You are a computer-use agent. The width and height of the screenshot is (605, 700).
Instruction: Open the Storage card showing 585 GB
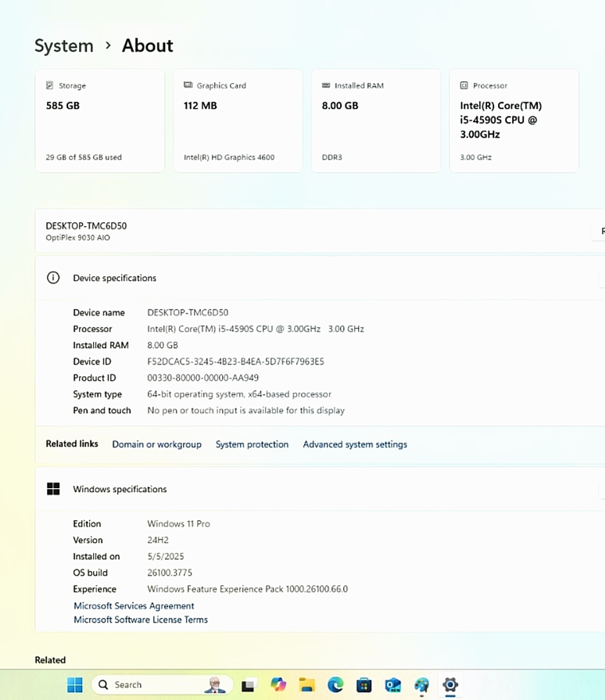(100, 120)
